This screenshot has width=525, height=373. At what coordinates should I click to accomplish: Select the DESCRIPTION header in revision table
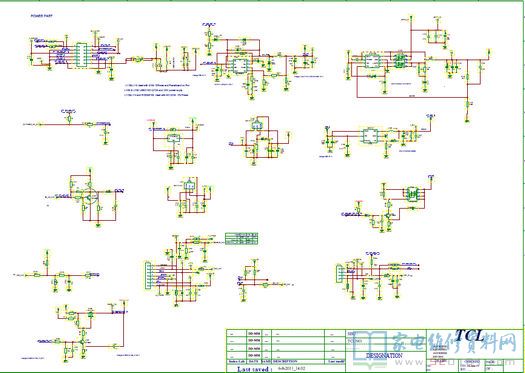click(285, 362)
